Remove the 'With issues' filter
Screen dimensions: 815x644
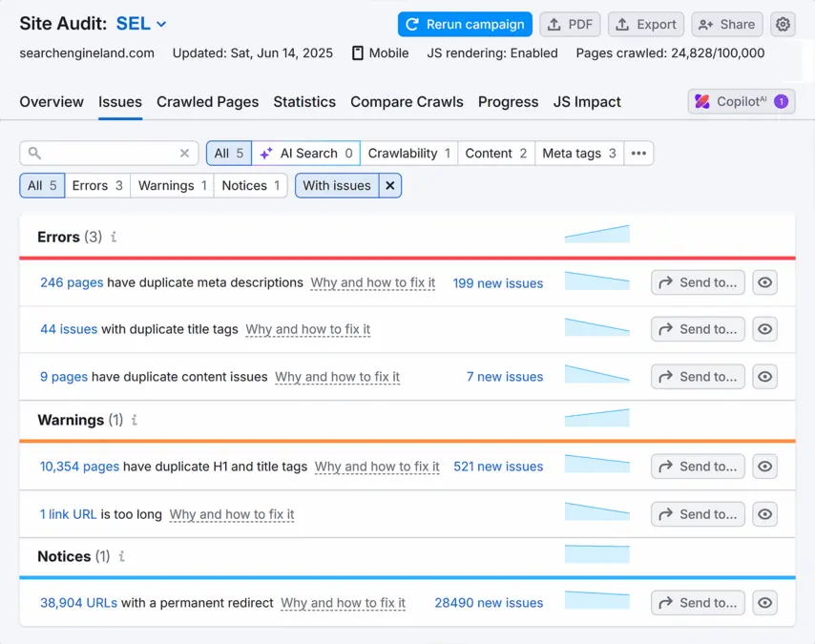[389, 186]
